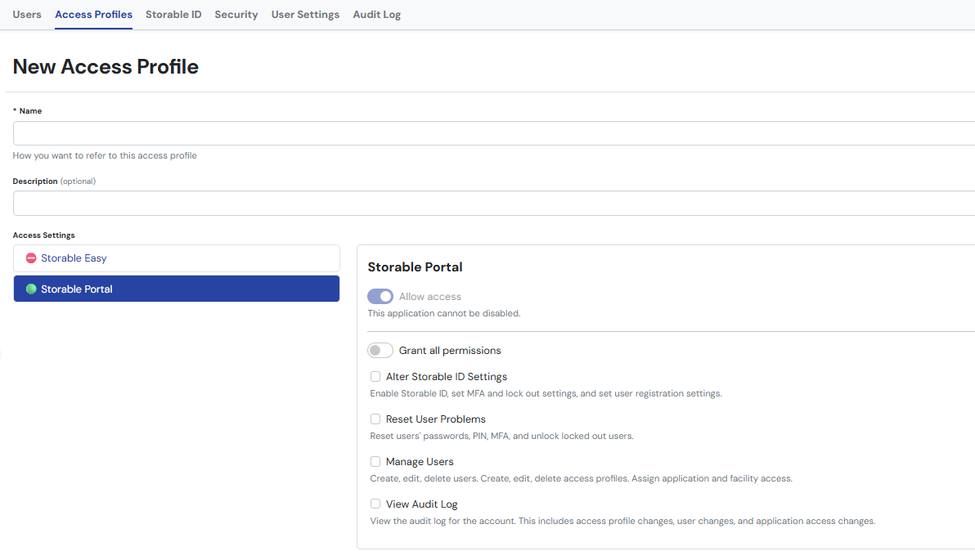Enable the Manage Users checkbox
Image resolution: width=975 pixels, height=560 pixels.
(375, 462)
